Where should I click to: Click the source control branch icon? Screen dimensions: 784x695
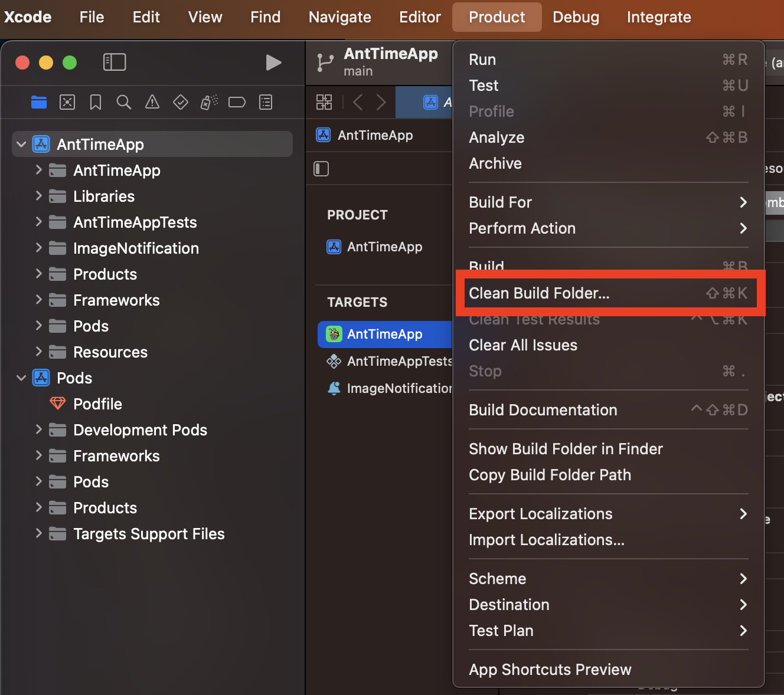tap(325, 63)
